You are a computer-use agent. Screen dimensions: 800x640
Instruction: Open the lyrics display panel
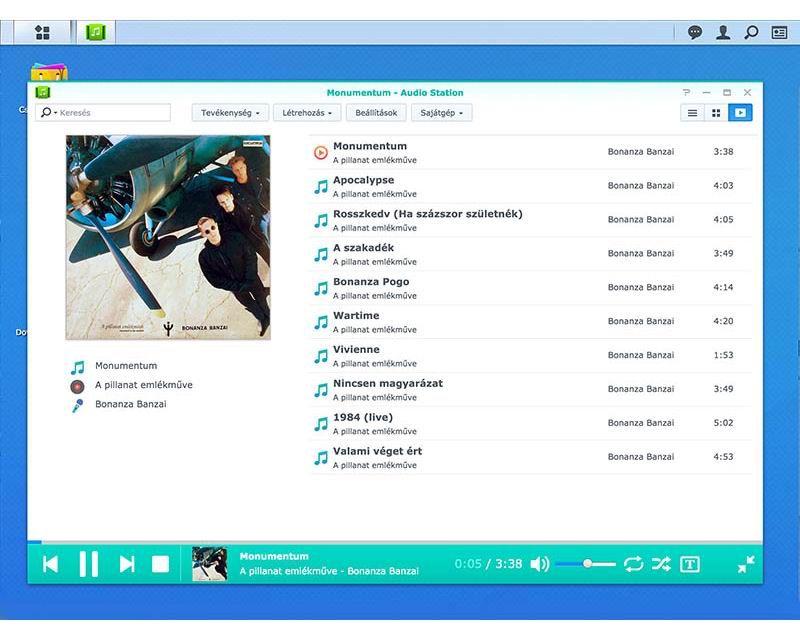692,563
